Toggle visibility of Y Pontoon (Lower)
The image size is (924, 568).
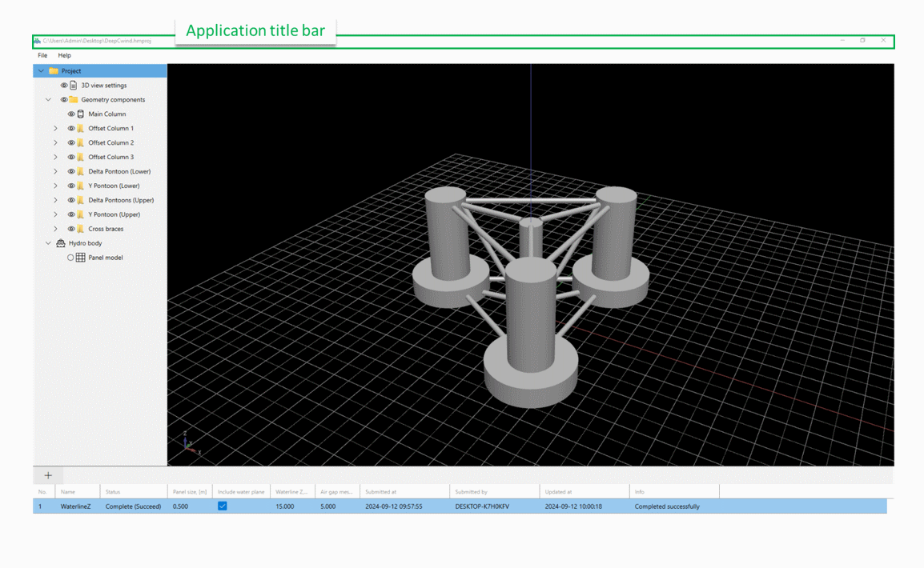coord(70,186)
